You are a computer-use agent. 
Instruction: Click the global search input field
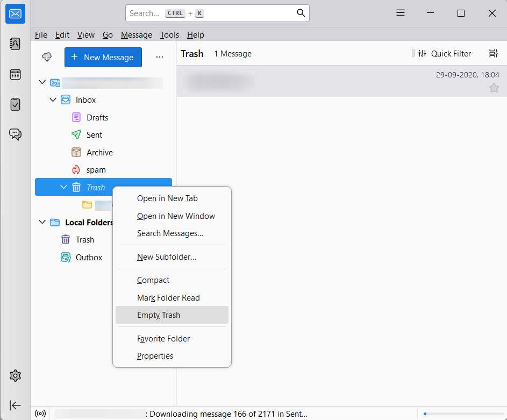212,13
